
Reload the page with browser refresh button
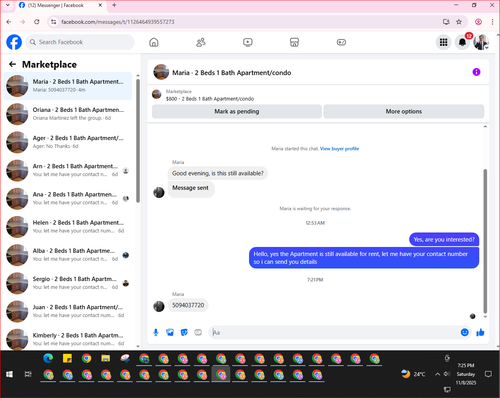coord(37,22)
